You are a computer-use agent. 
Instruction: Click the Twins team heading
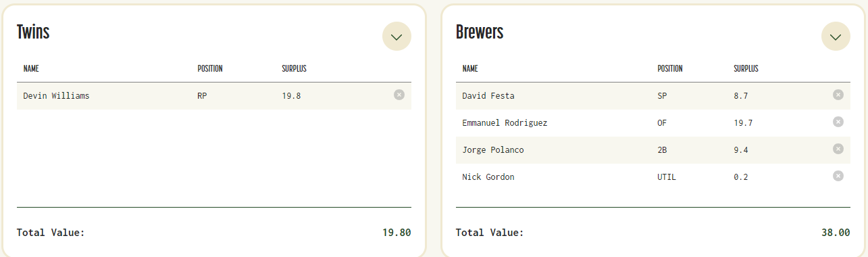tap(33, 32)
